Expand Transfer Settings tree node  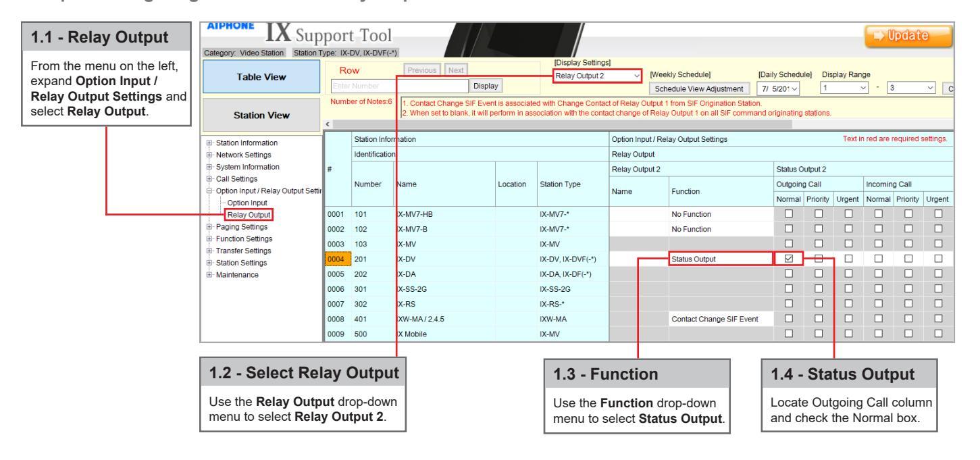point(210,251)
